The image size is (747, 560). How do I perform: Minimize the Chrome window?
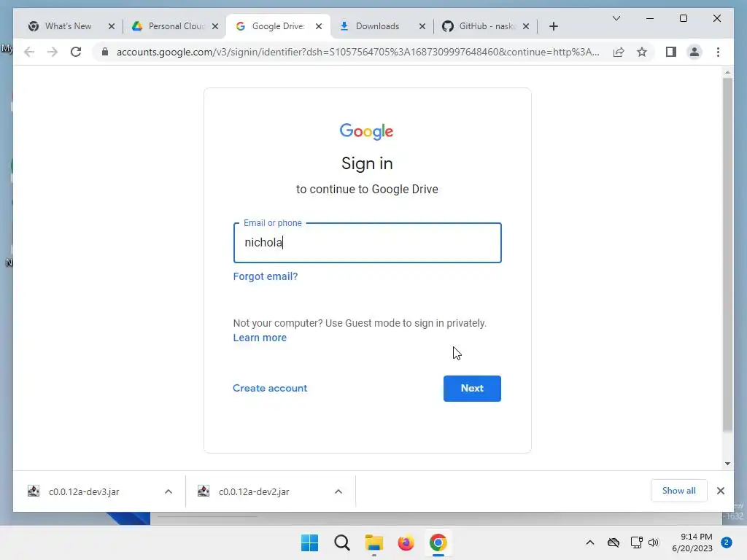pos(650,18)
